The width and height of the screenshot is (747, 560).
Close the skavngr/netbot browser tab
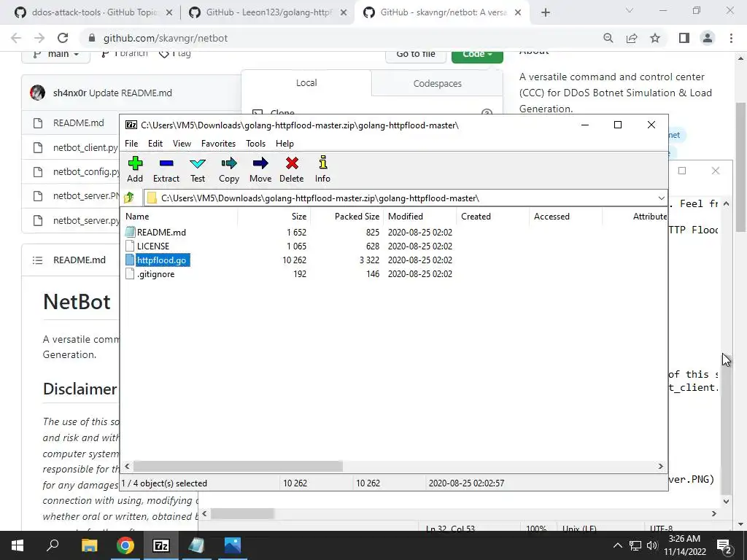point(519,13)
